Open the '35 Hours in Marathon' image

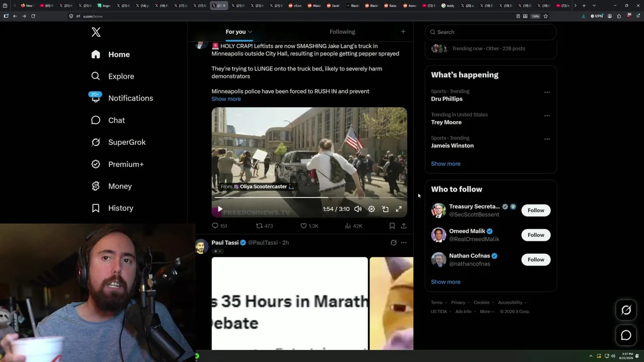coord(290,303)
